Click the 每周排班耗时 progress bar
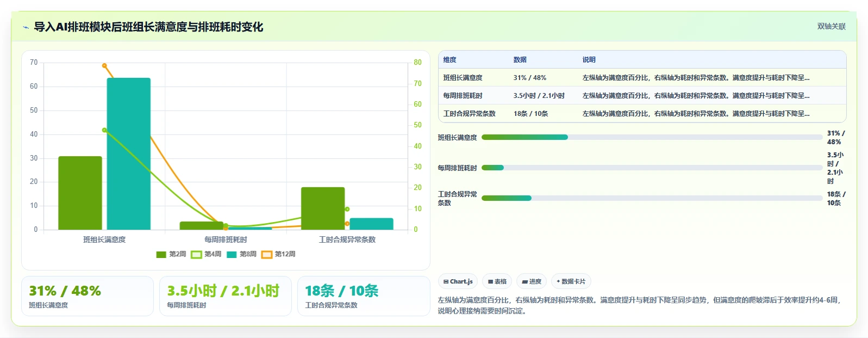Image resolution: width=868 pixels, height=338 pixels. tap(652, 168)
